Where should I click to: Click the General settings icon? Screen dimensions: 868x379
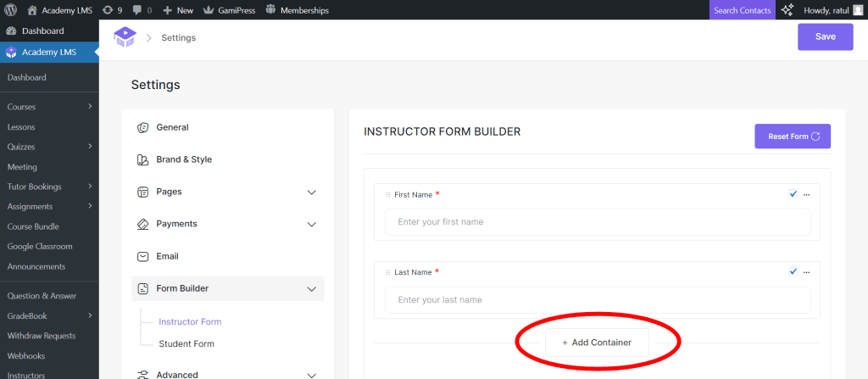(142, 127)
